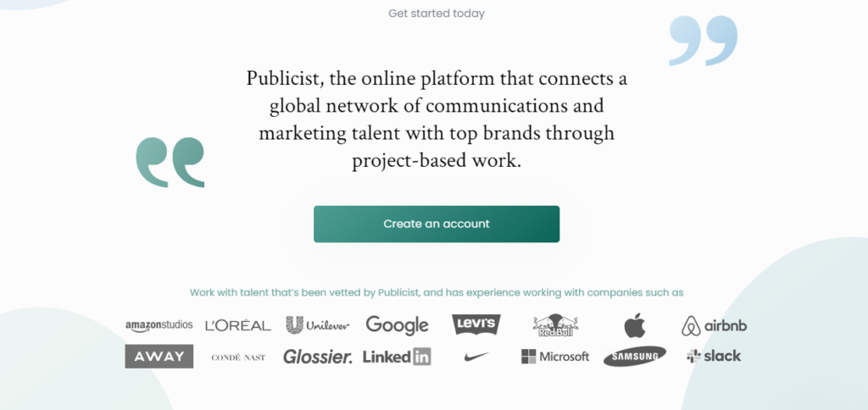The height and width of the screenshot is (410, 868).
Task: Click the Google logo
Action: [397, 325]
